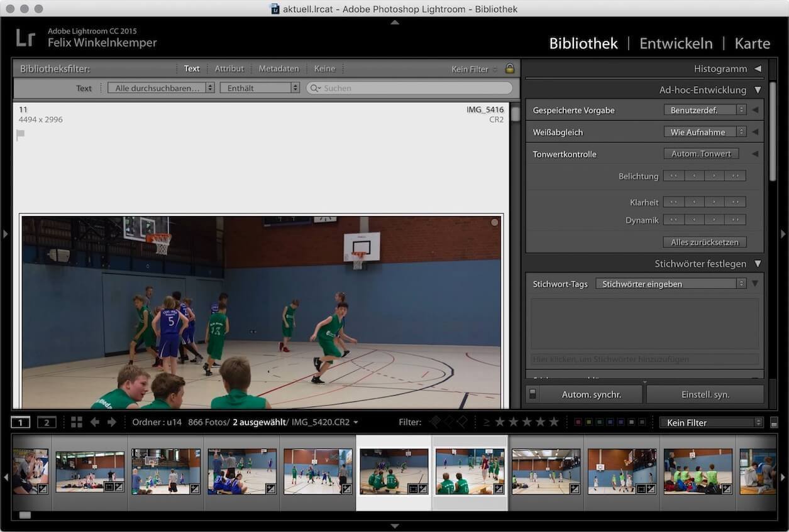Click the Alles zurücksetzen button

704,242
